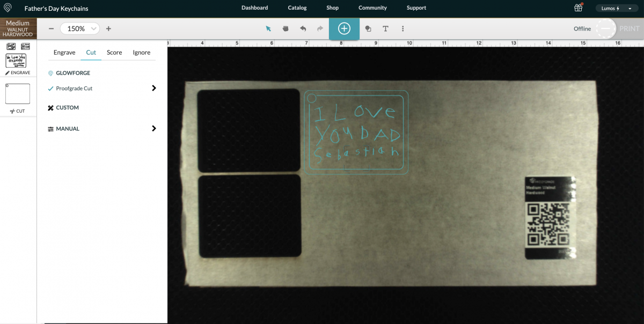Click the ENGRAVE step label
The image size is (644, 324).
18,72
